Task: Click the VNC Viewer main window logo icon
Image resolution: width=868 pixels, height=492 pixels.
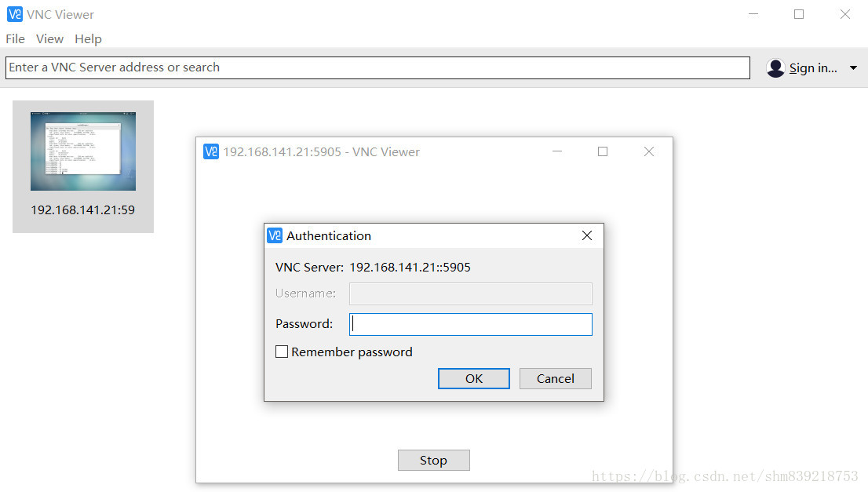Action: pos(14,14)
